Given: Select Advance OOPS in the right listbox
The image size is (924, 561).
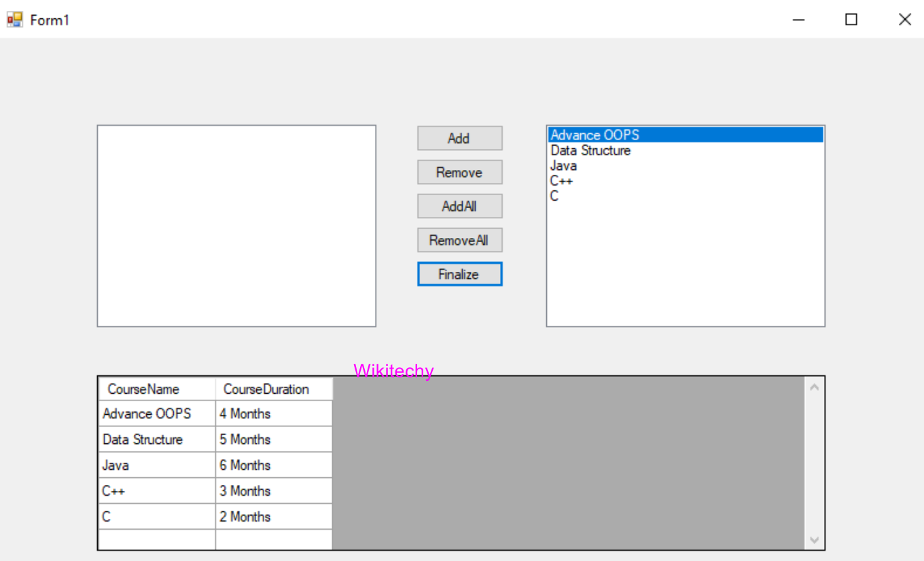Looking at the screenshot, I should tap(686, 135).
